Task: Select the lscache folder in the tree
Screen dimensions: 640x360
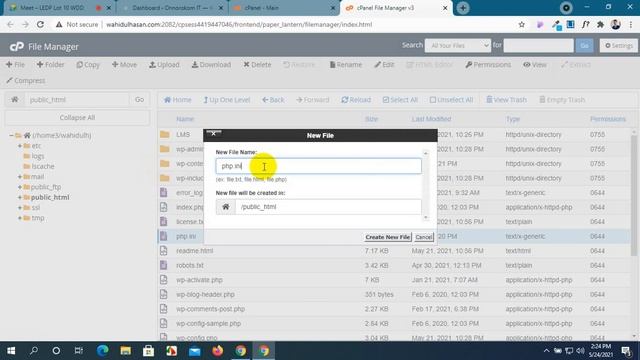Action: click(x=43, y=166)
